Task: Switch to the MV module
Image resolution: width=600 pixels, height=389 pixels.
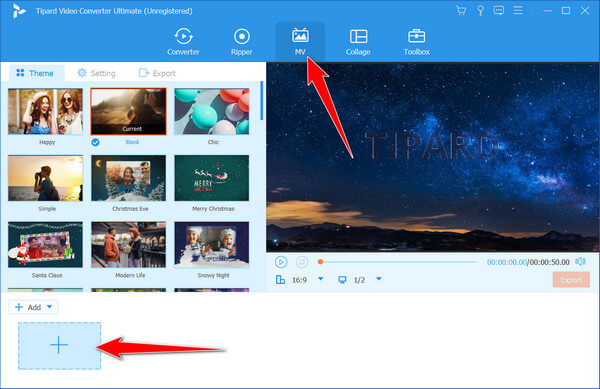Action: click(300, 41)
